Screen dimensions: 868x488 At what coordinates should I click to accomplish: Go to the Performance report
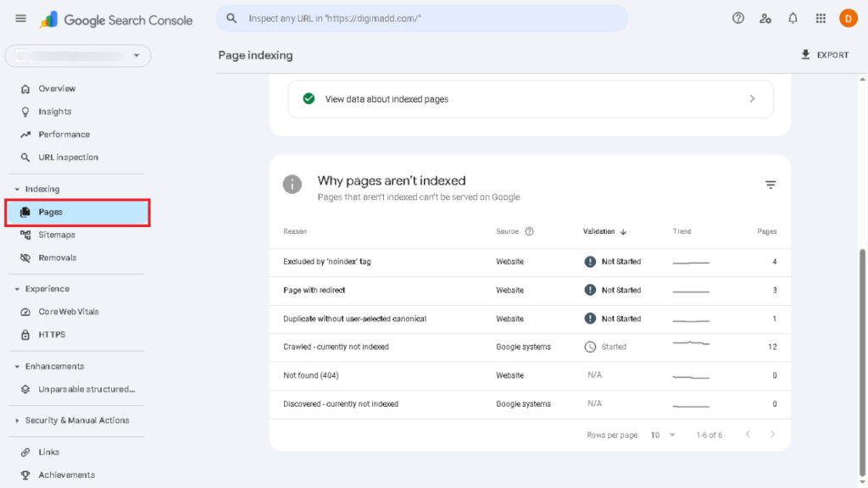64,134
